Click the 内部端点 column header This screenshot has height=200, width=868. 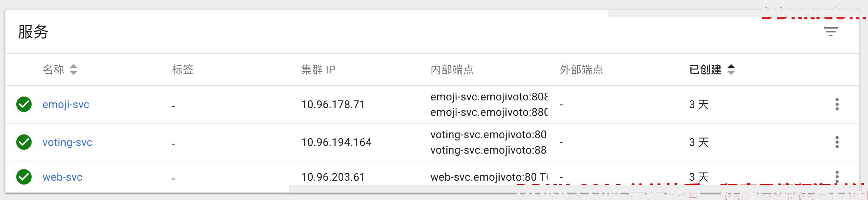tap(452, 69)
